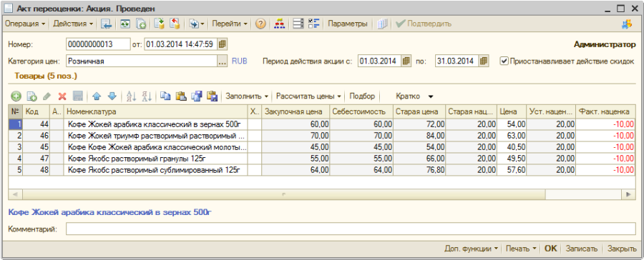Sort table rows ascending
This screenshot has height=260, width=644.
click(132, 96)
